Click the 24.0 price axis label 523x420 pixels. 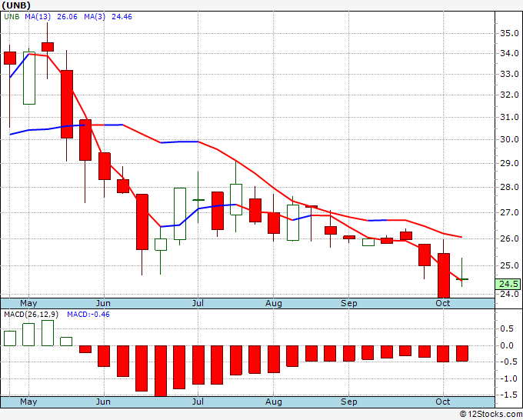[509, 294]
